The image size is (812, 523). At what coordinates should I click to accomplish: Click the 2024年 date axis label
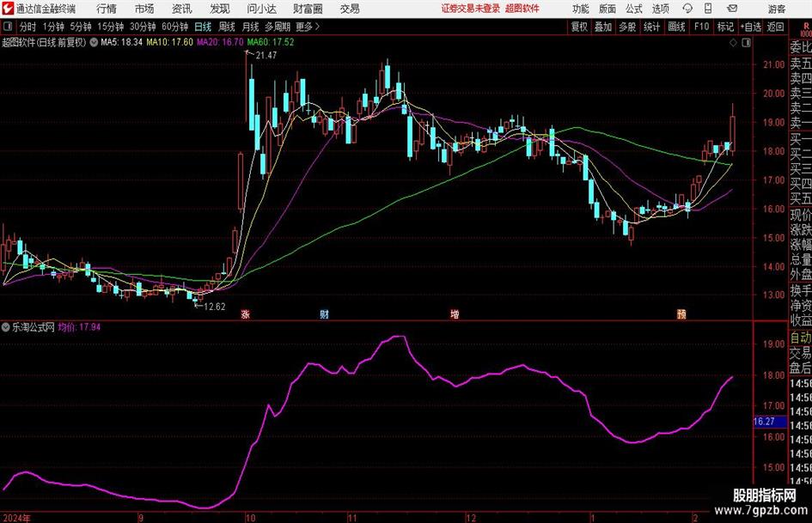pyautogui.click(x=17, y=518)
